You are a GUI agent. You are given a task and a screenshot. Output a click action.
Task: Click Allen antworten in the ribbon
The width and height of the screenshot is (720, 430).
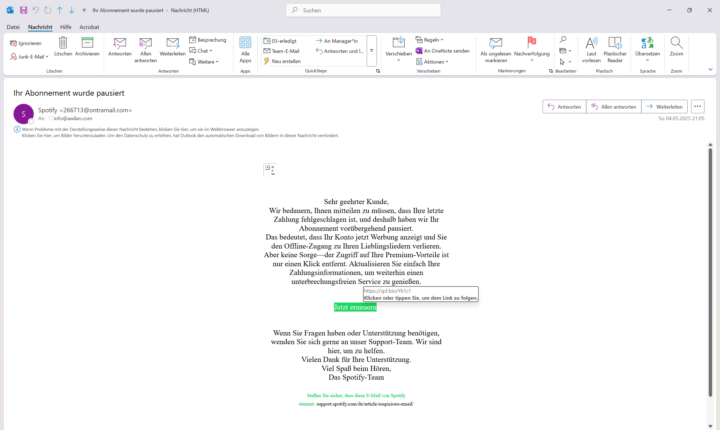(146, 50)
